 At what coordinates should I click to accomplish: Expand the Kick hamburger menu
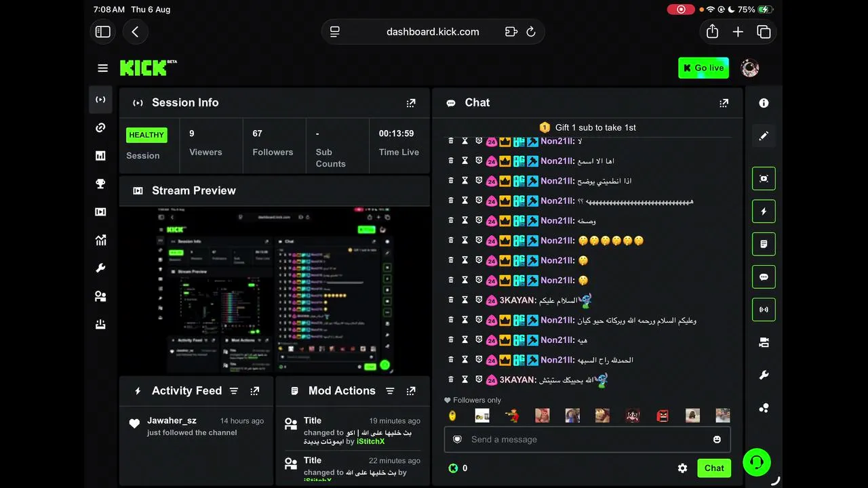click(103, 68)
